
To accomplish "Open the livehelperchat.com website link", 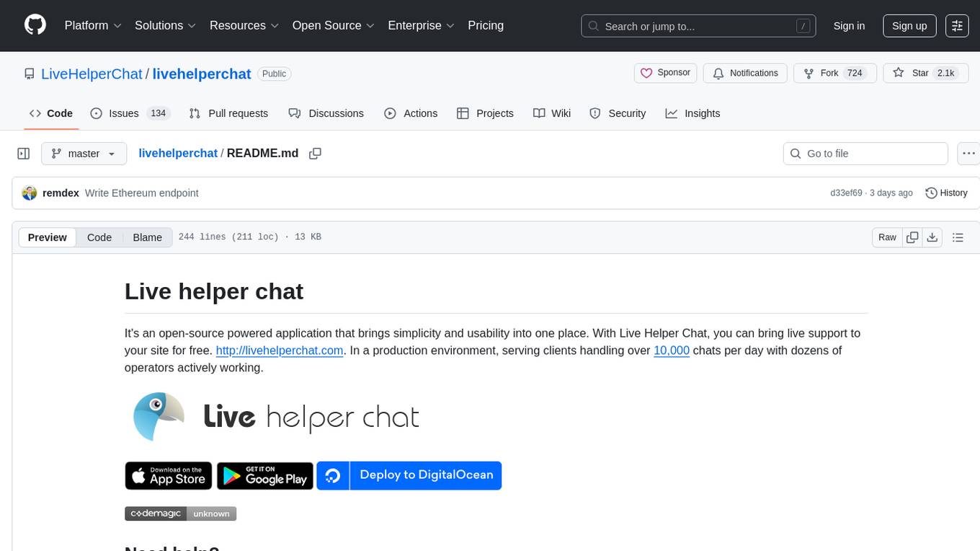I will (x=280, y=351).
